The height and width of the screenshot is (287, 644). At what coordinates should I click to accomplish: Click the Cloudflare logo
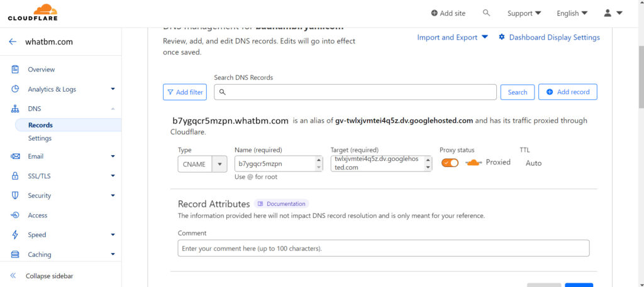click(x=33, y=13)
